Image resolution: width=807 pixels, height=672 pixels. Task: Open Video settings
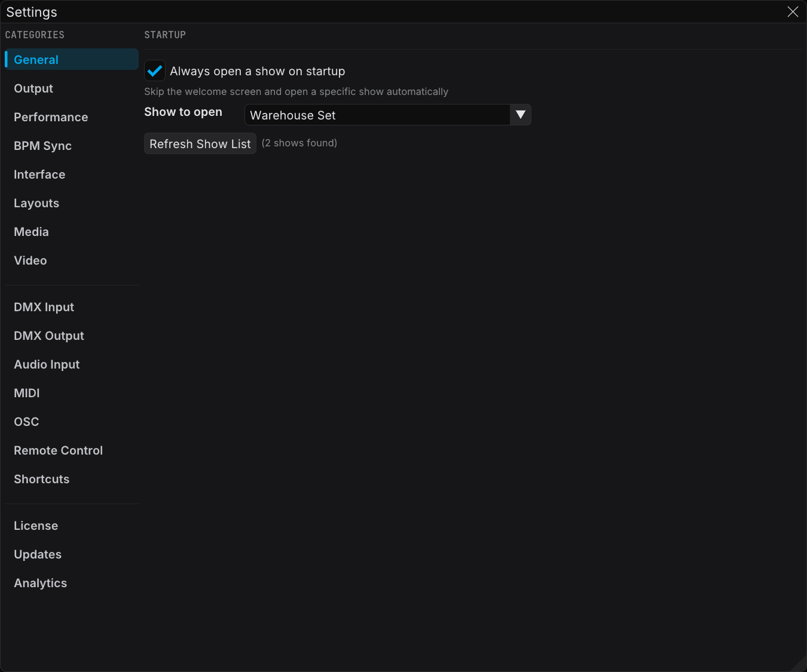tap(72, 260)
